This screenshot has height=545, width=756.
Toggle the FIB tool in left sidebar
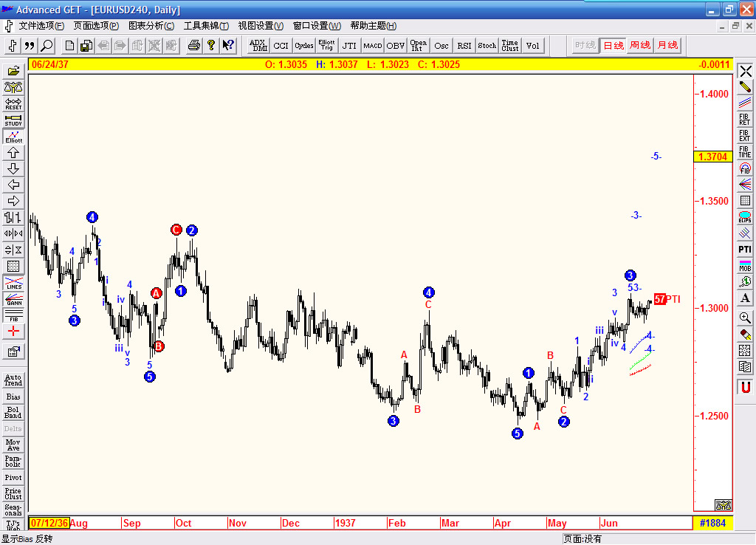(x=13, y=315)
